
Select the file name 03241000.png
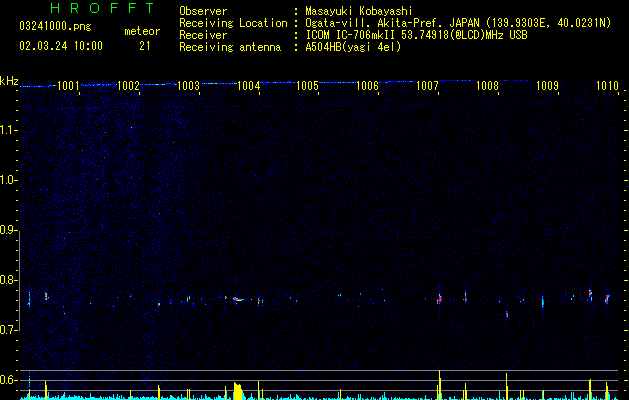(55, 26)
